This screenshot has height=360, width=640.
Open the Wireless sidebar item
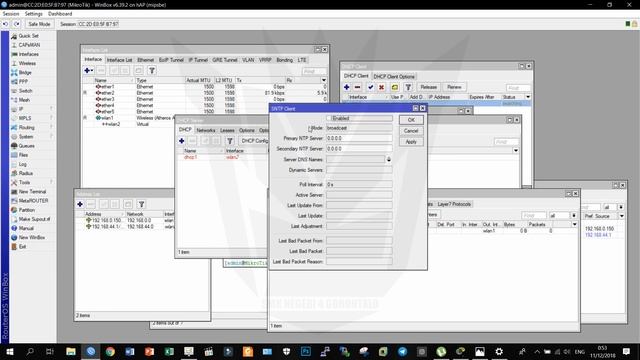[27, 63]
